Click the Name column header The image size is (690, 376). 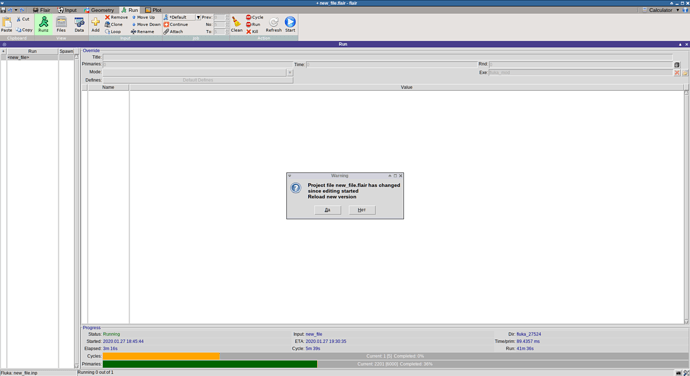tap(108, 87)
